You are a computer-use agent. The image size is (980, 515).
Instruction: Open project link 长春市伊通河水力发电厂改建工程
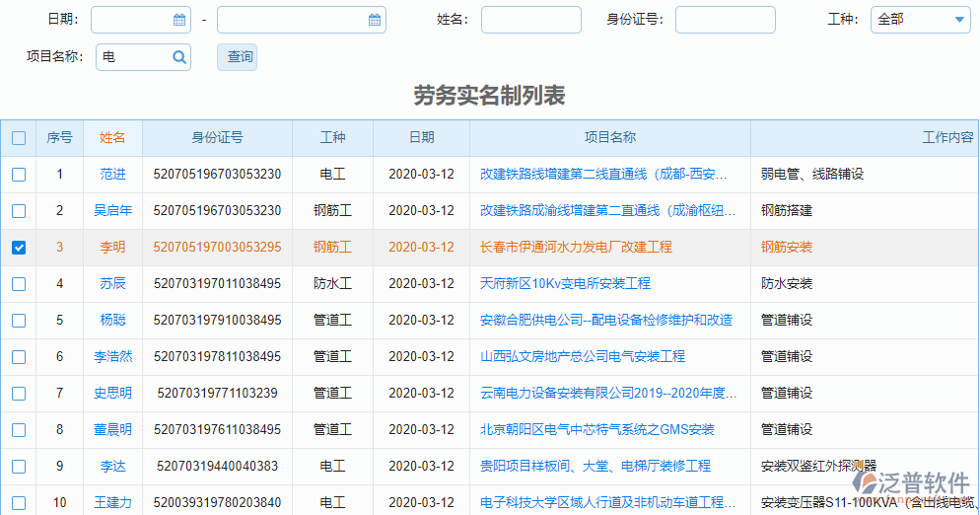pos(576,248)
